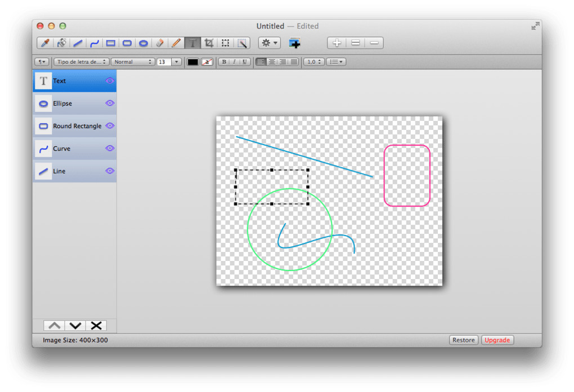Open the black text color swatch
Screen dimensions: 574x392
pos(193,62)
